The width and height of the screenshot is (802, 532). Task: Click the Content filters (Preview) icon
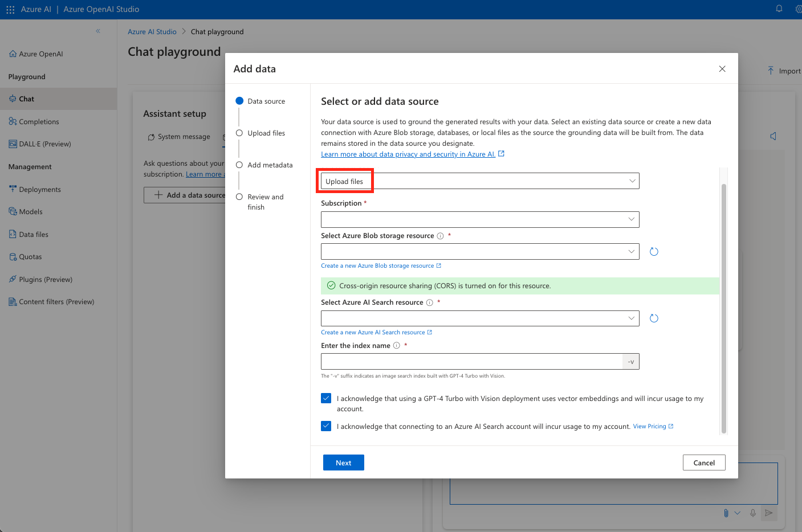[13, 302]
